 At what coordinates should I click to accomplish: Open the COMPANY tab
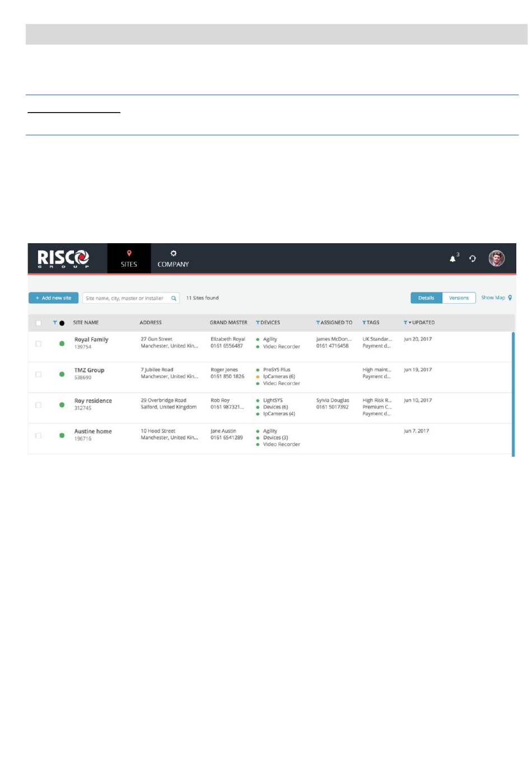pyautogui.click(x=173, y=258)
